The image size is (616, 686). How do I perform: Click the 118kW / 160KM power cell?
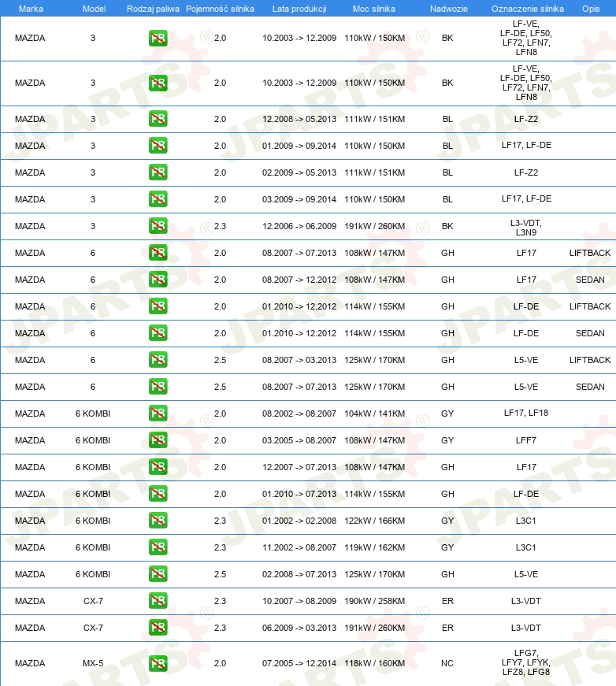[x=374, y=663]
